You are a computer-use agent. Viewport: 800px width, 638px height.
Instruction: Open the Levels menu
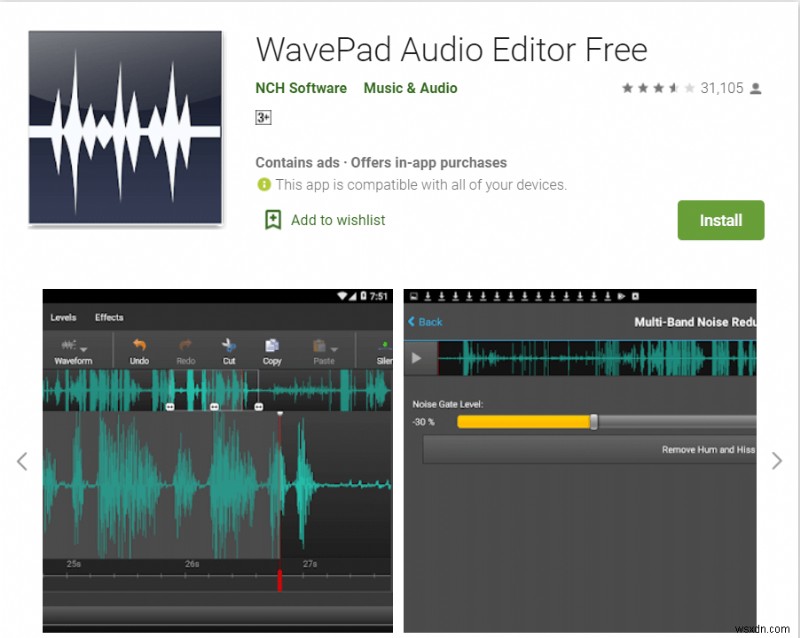pos(63,317)
